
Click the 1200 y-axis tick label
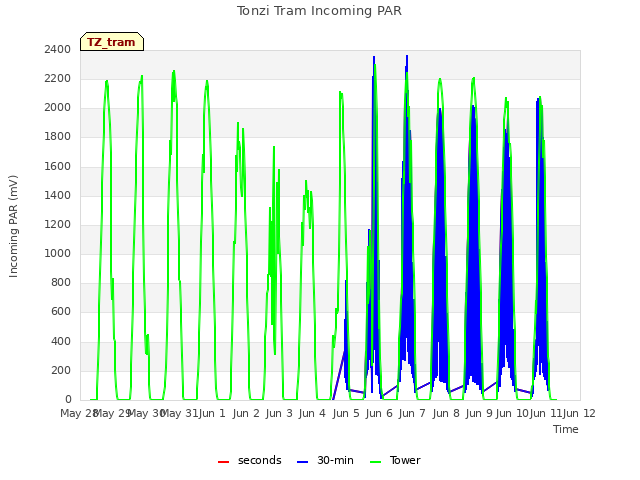(x=58, y=224)
